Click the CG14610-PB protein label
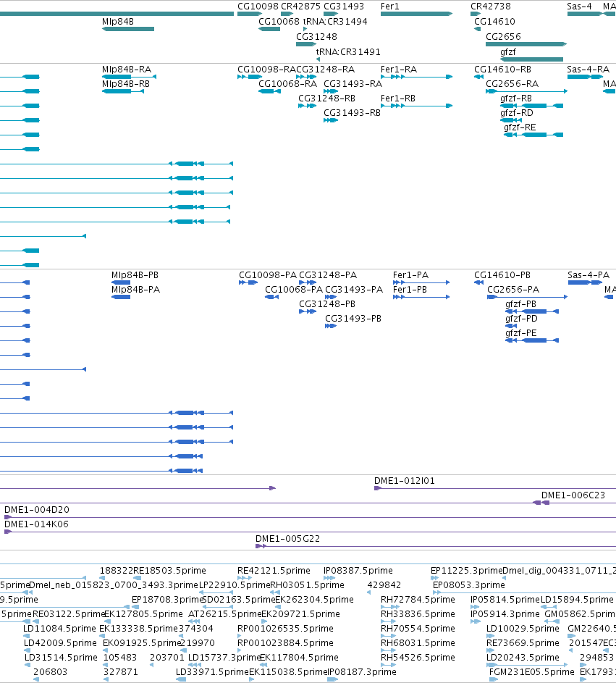Screen dimensions: 616x683 coord(502,275)
